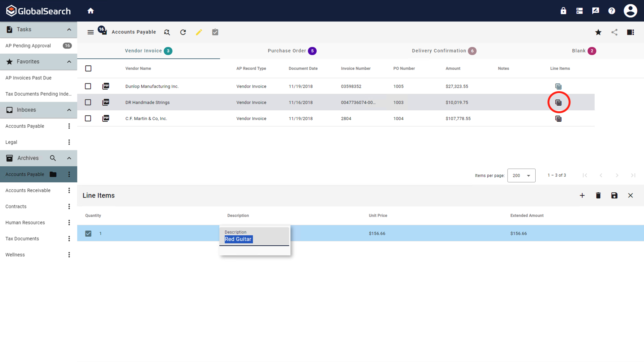Screen dimensions: 644x362
Task: Click the save icon in Line Items panel
Action: click(x=614, y=195)
